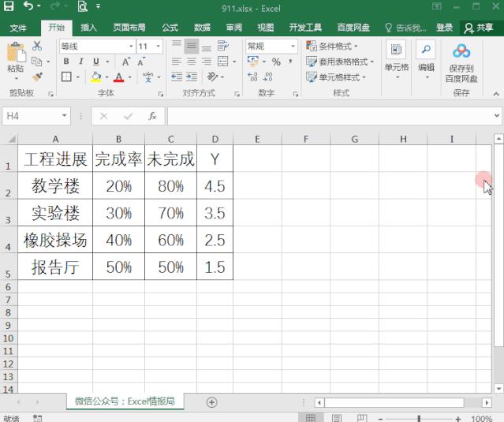Image resolution: width=504 pixels, height=422 pixels.
Task: Click the 登录 sign-in link
Action: click(x=445, y=28)
